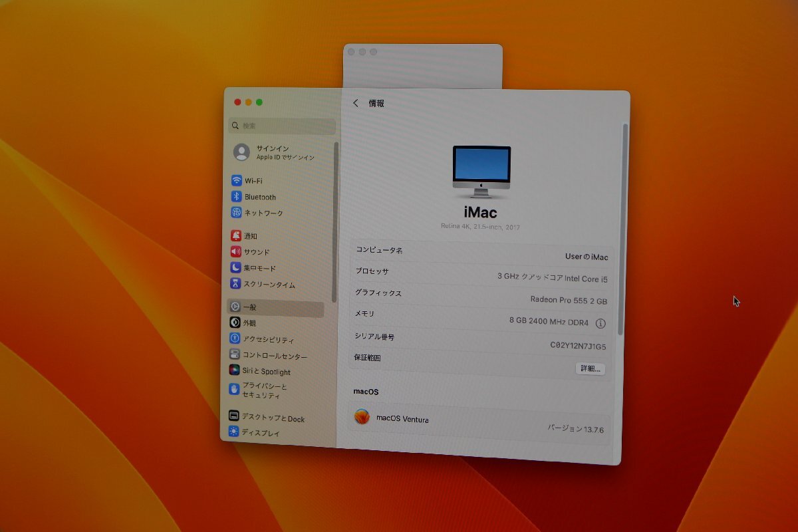Viewport: 798px width, 532px height.
Task: Click the シリアル番号 row label
Action: coord(374,336)
